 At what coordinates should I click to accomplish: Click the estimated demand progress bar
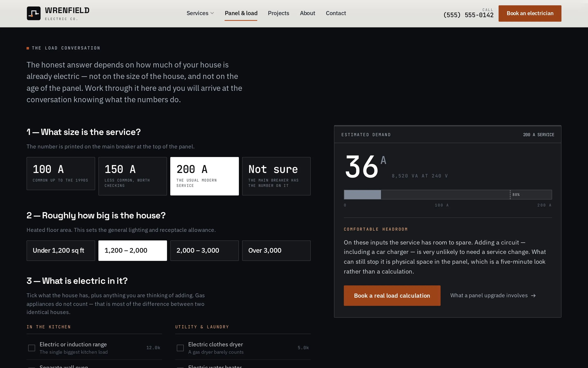click(x=448, y=195)
